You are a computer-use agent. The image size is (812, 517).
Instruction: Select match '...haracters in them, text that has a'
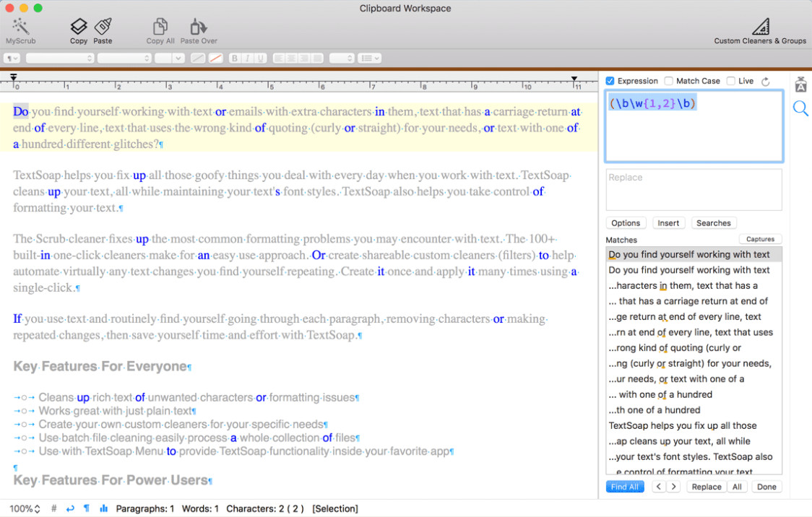[x=694, y=286]
